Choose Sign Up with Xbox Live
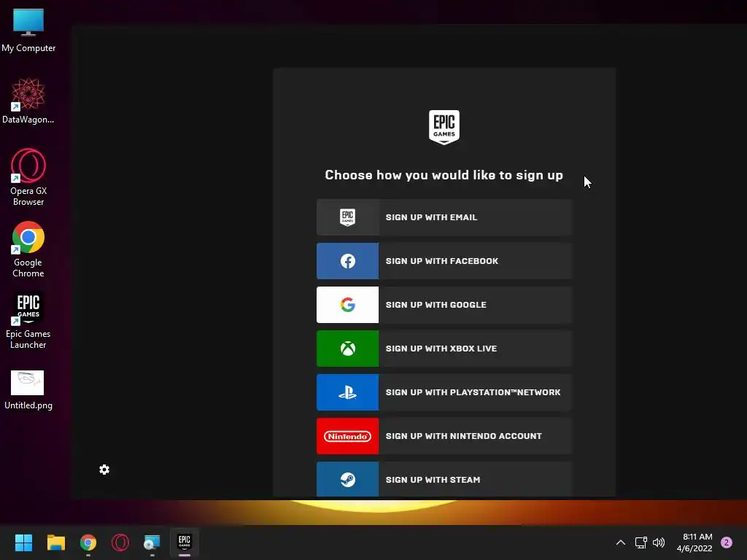 pyautogui.click(x=444, y=349)
